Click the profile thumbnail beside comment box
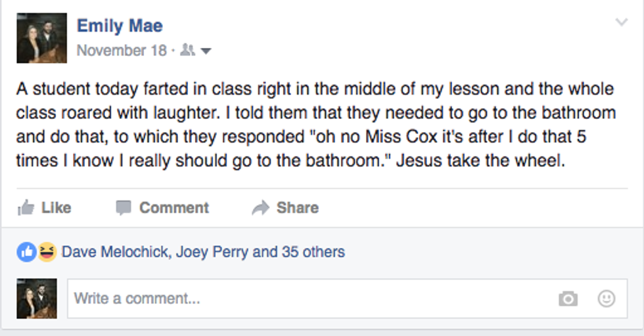The image size is (644, 336). pos(37,299)
